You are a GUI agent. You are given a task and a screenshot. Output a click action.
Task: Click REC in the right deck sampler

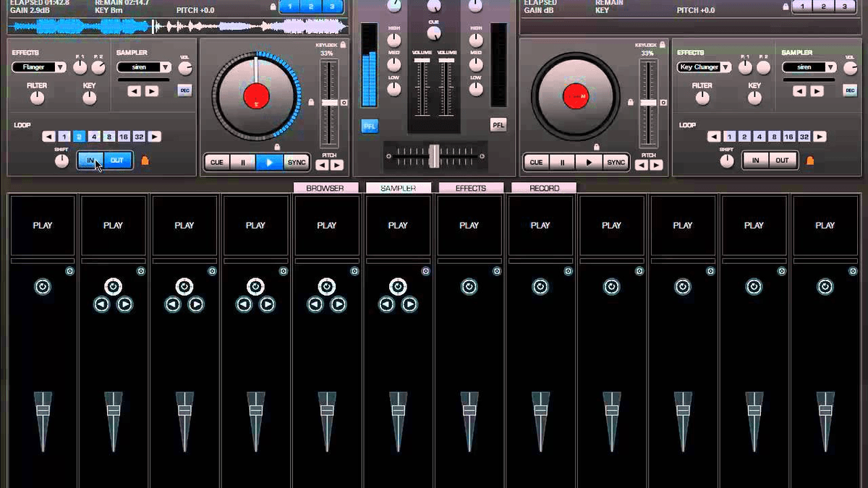(850, 90)
